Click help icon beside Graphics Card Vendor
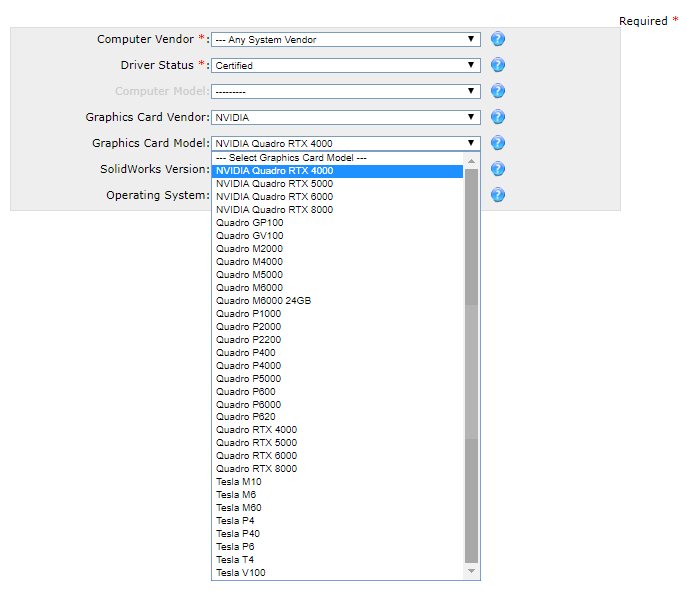 coord(497,117)
